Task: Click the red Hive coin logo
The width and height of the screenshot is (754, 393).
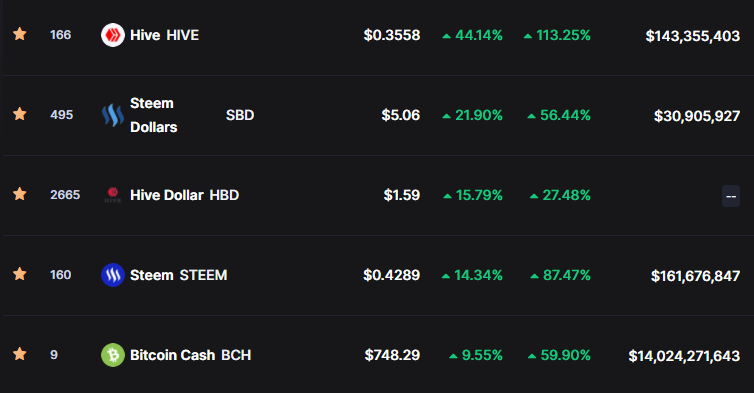Action: tap(113, 35)
